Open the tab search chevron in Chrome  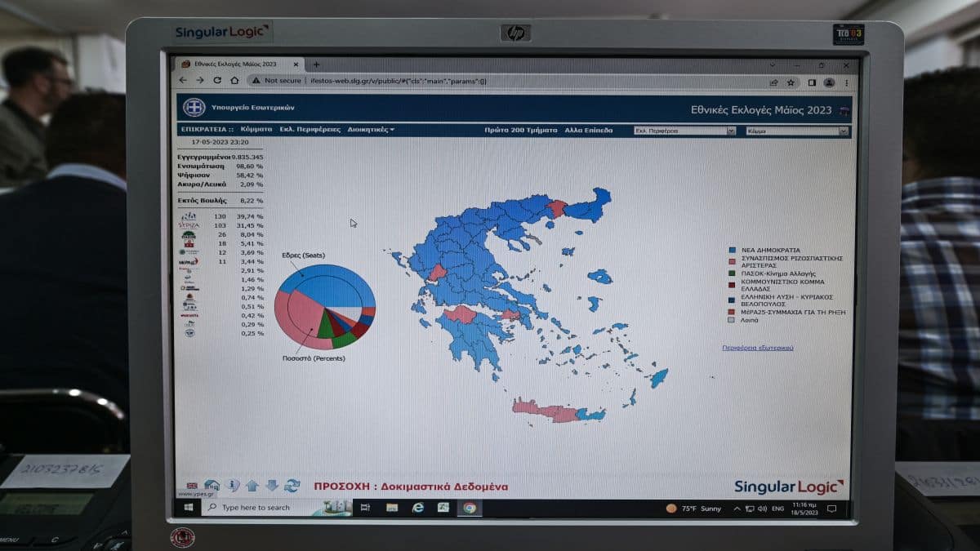[x=773, y=64]
